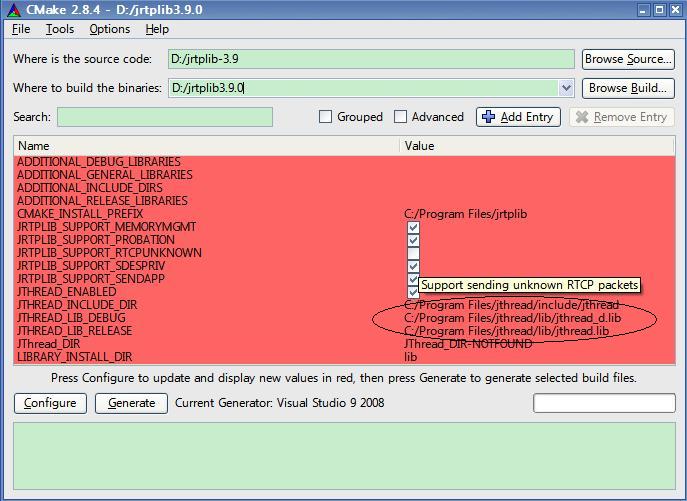Edit the lib value of LIBRARY_INSTALL_DIR

411,357
